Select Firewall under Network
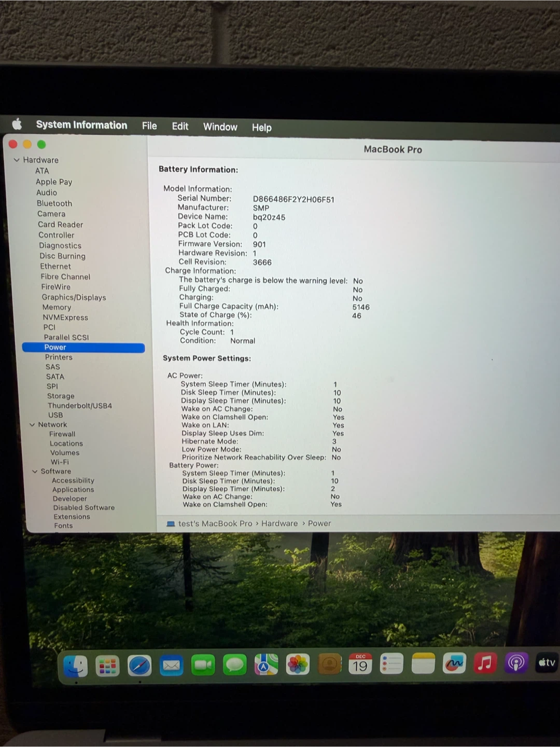The width and height of the screenshot is (560, 747). (x=62, y=434)
